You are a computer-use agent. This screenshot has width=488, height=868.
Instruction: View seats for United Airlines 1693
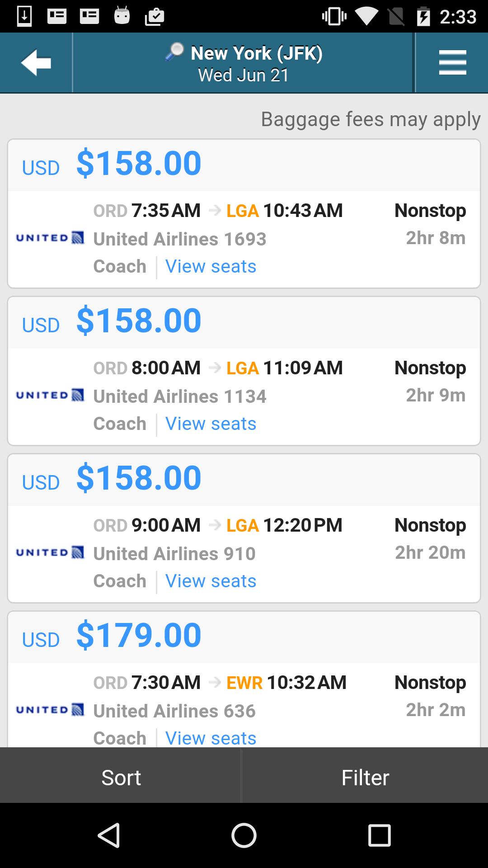coord(211,266)
